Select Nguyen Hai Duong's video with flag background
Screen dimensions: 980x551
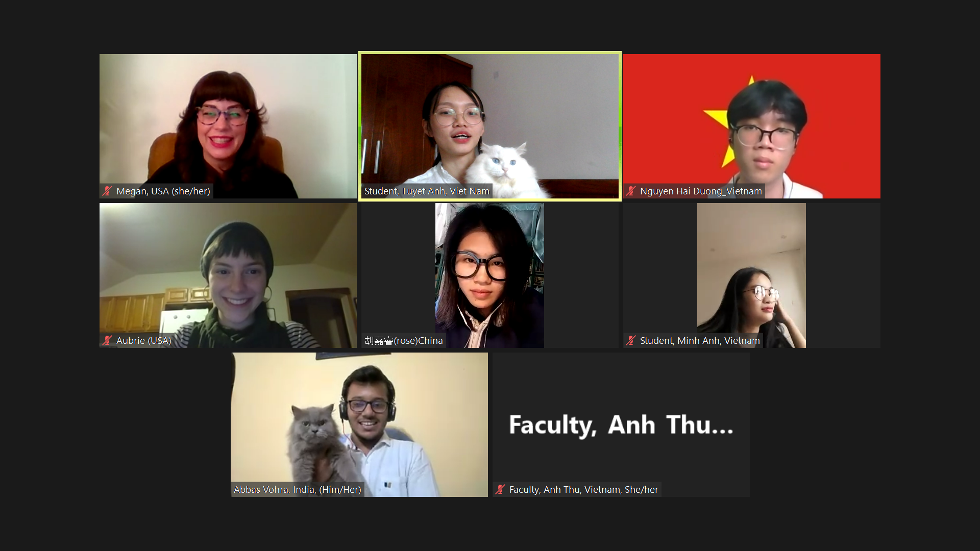pyautogui.click(x=752, y=126)
